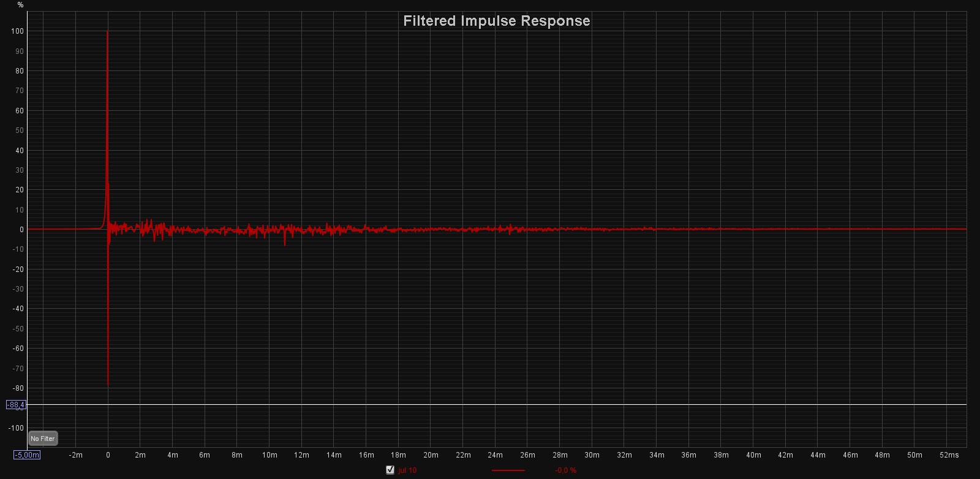This screenshot has height=479, width=980.
Task: Click the 10m label on time axis
Action: pos(269,455)
